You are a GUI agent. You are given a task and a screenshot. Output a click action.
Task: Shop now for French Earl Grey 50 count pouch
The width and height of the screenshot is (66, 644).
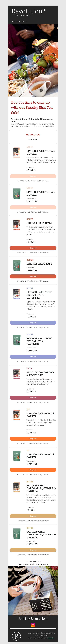pyautogui.click(x=33, y=356)
